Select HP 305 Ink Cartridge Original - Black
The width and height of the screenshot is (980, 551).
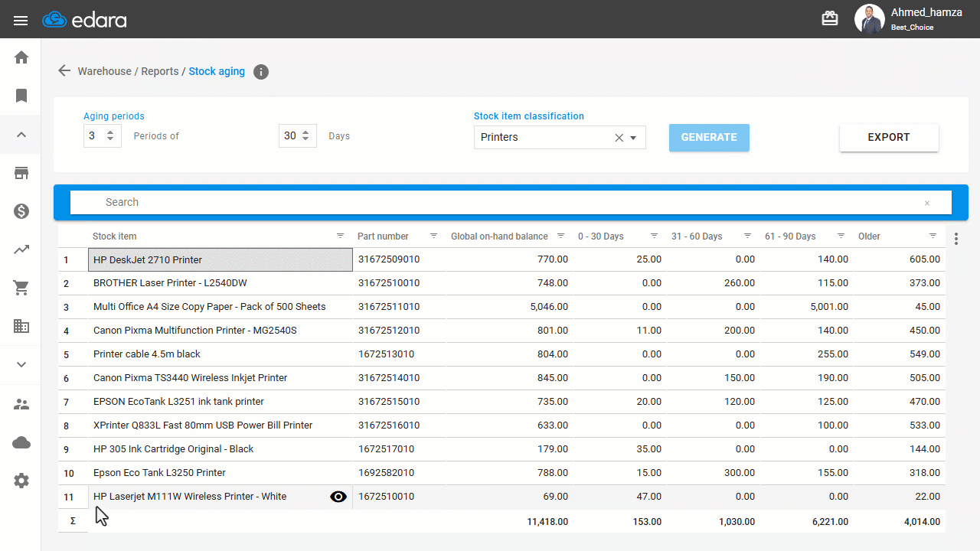tap(220, 449)
